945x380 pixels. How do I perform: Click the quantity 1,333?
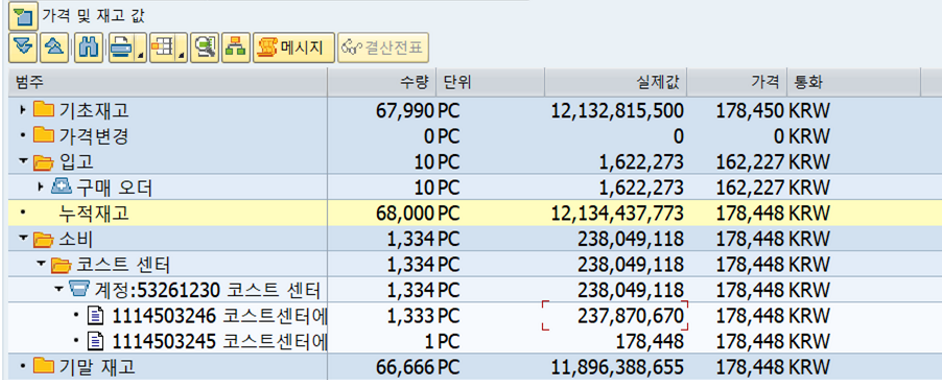pos(409,315)
